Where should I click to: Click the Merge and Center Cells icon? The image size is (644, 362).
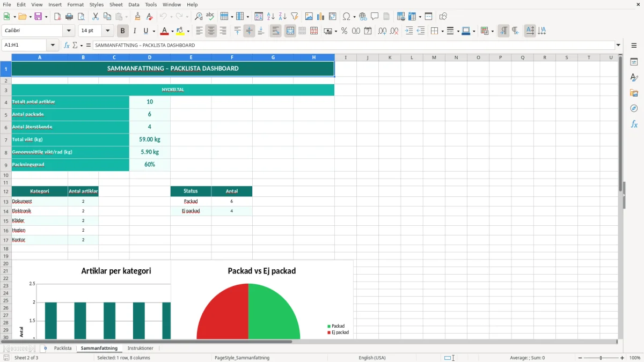(290, 31)
